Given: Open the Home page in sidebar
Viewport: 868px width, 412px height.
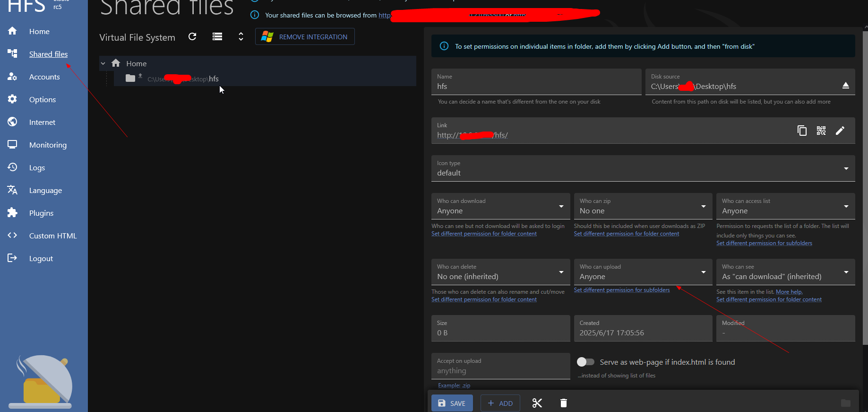Looking at the screenshot, I should (39, 31).
